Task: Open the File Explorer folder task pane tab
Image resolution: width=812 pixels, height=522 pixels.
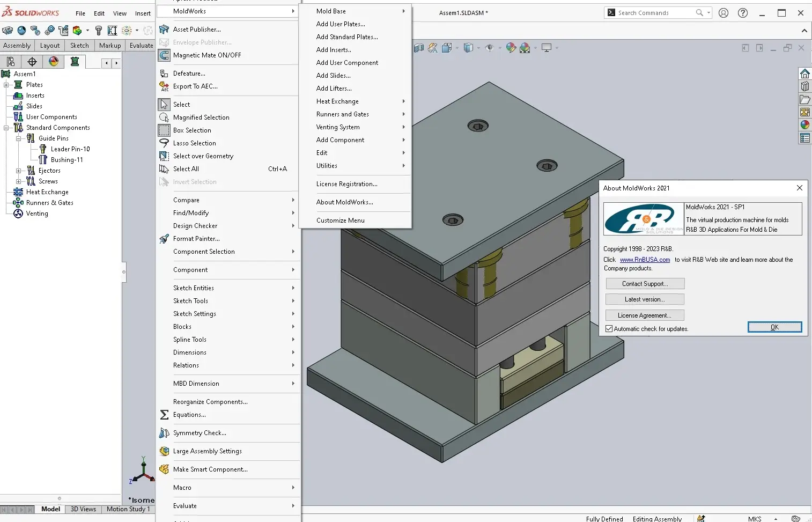Action: [805, 99]
